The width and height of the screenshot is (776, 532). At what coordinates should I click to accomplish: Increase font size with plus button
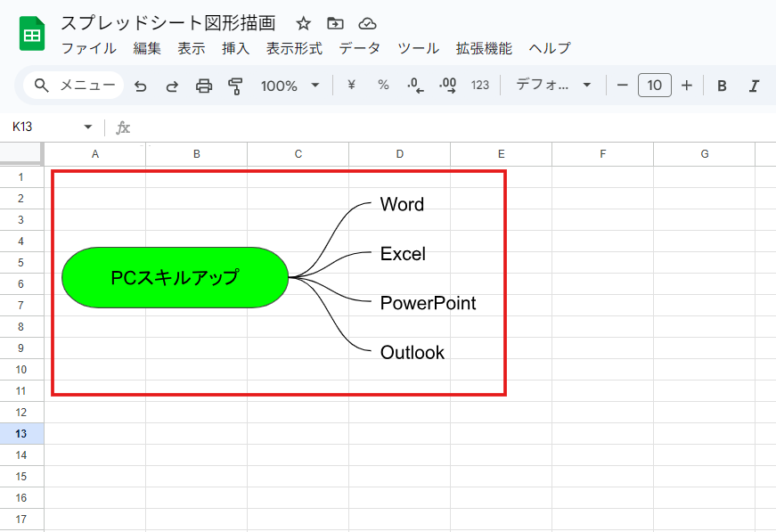pyautogui.click(x=686, y=86)
